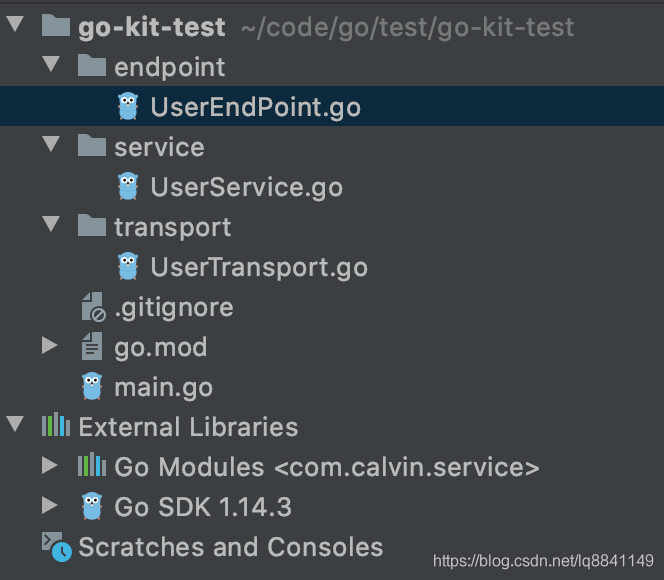Click the External Libraries bar-chart icon
This screenshot has height=580, width=664.
coord(55,427)
